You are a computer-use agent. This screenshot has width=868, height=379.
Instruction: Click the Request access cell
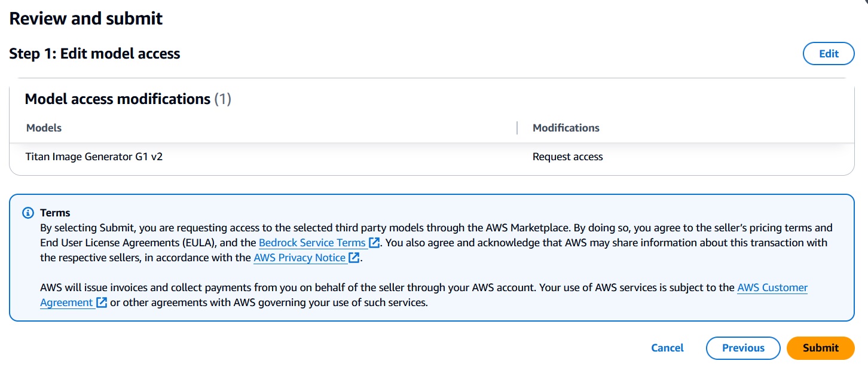tap(567, 157)
